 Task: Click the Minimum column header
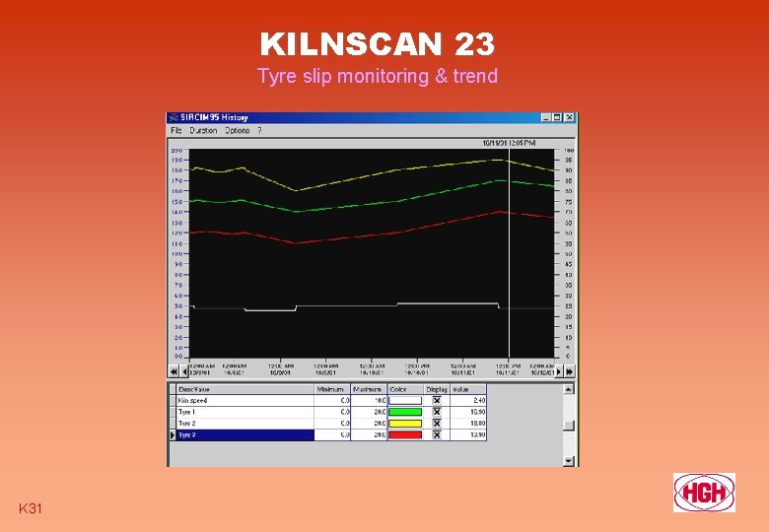(332, 389)
